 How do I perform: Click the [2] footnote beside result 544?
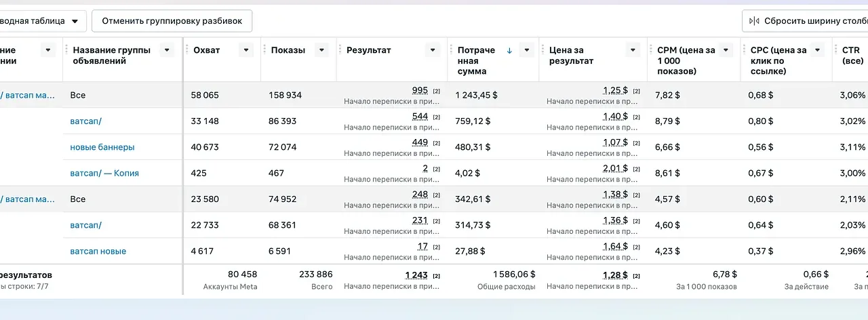coord(437,117)
